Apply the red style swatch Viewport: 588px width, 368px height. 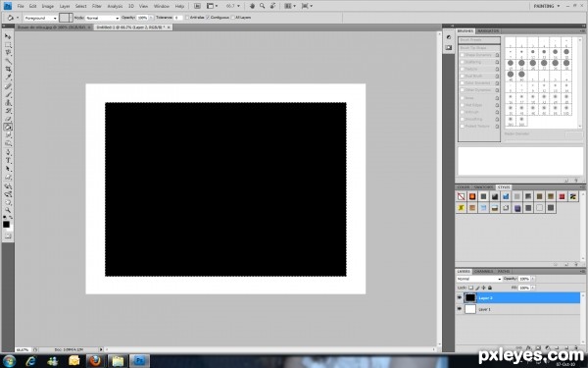[x=562, y=196]
